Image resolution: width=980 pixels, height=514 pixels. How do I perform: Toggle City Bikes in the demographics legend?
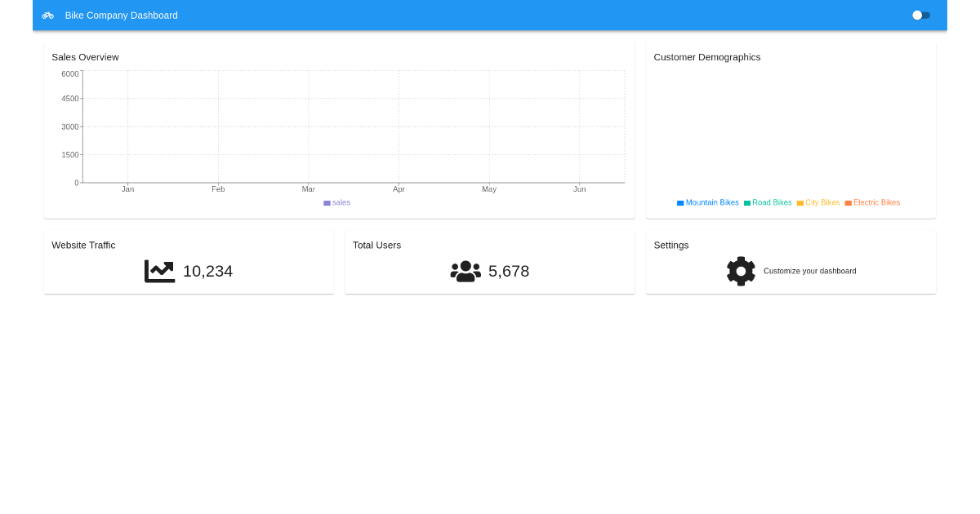817,202
